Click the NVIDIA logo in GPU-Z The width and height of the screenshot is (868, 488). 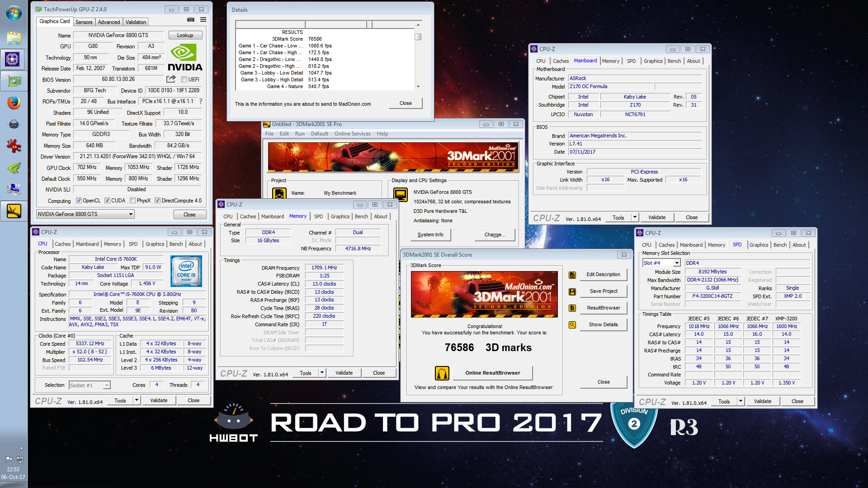point(185,57)
